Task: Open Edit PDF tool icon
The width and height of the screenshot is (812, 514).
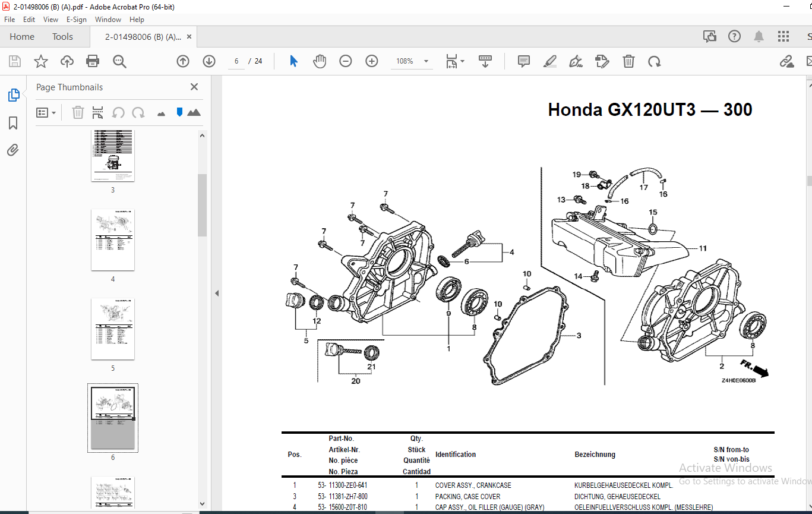Action: coord(602,61)
